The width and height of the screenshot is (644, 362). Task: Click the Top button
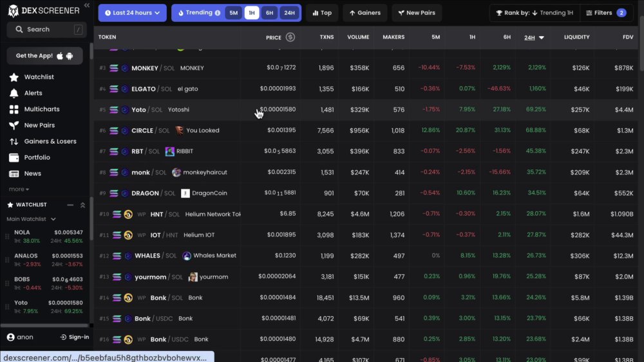[322, 13]
